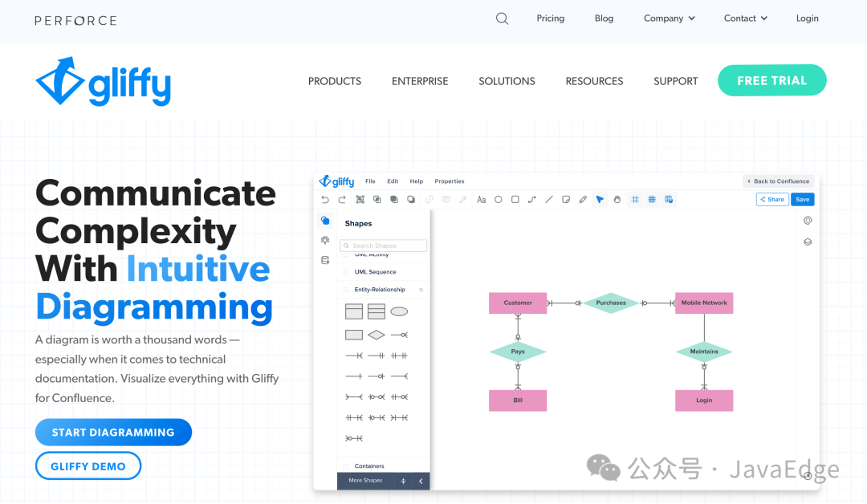Click the Share button in the editor
Image resolution: width=867 pixels, height=504 pixels.
[x=772, y=200]
